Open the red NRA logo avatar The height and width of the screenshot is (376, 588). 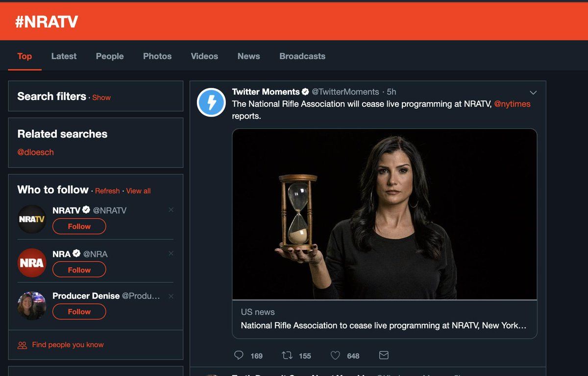click(x=32, y=263)
